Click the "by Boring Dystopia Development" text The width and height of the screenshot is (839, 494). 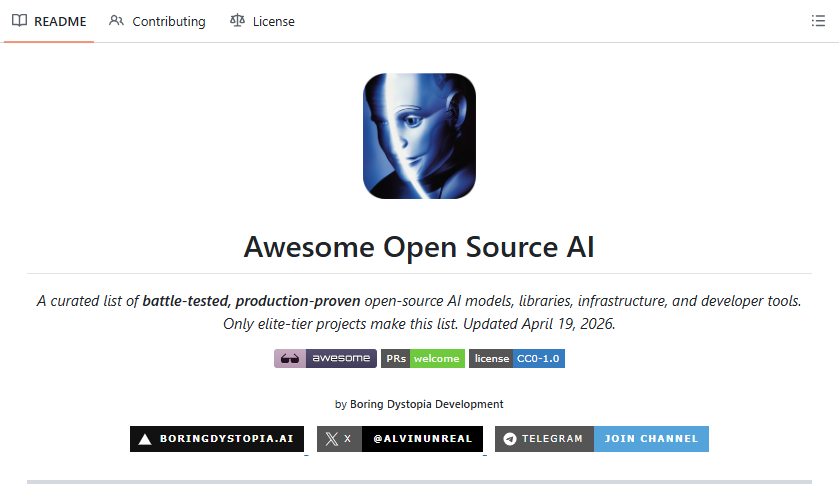[419, 404]
